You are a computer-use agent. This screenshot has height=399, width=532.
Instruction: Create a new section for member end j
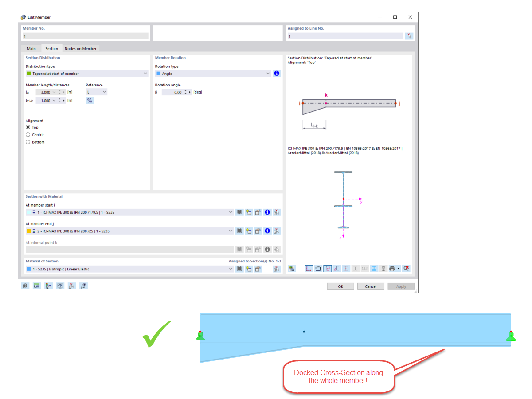[x=248, y=231]
